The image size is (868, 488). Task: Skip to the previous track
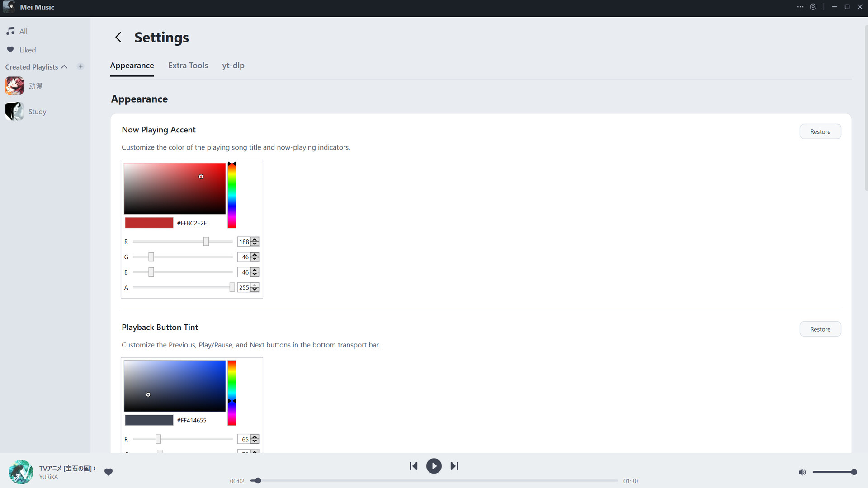click(x=413, y=466)
